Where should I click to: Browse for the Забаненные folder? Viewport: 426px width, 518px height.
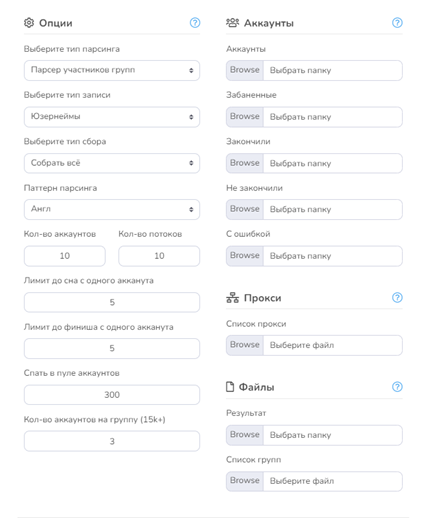[x=245, y=117]
